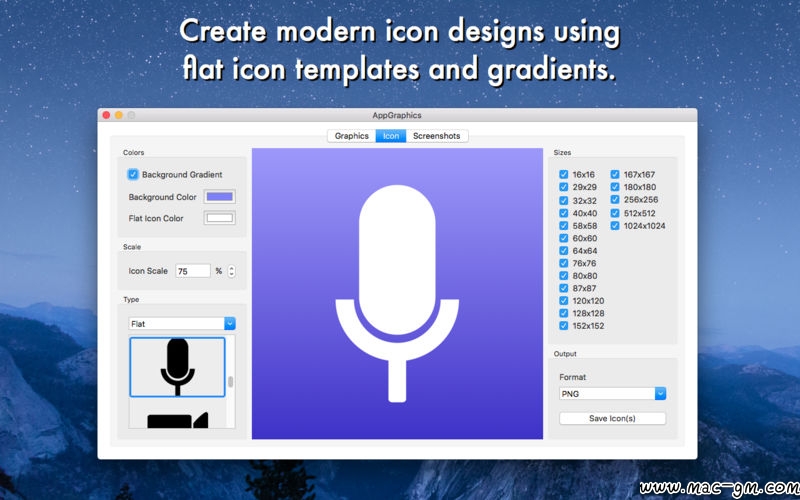Viewport: 800px width, 500px height.
Task: Click the large microphone icon preview
Action: (397, 293)
